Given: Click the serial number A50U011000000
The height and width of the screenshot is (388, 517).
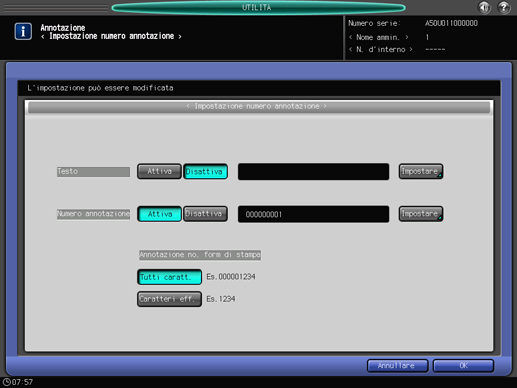Looking at the screenshot, I should click(x=451, y=23).
